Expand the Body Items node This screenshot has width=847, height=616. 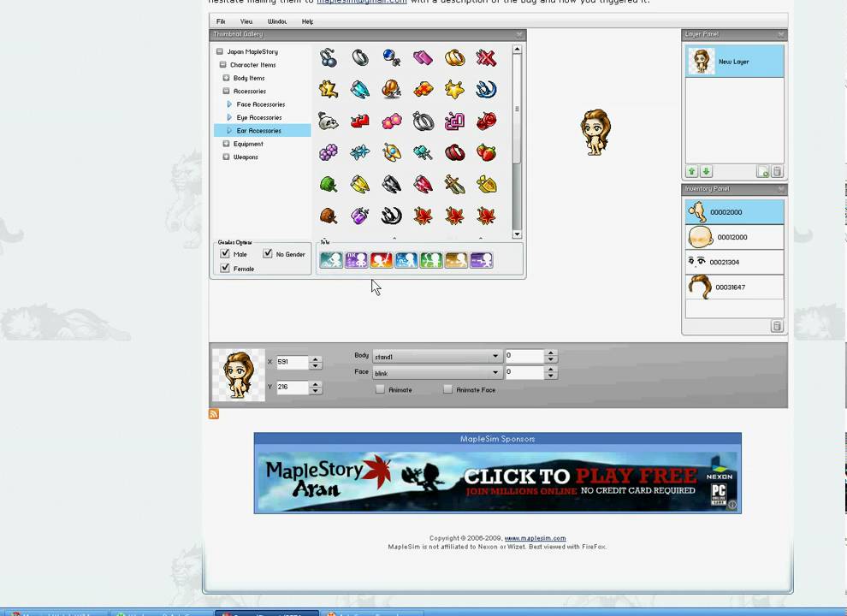[227, 78]
